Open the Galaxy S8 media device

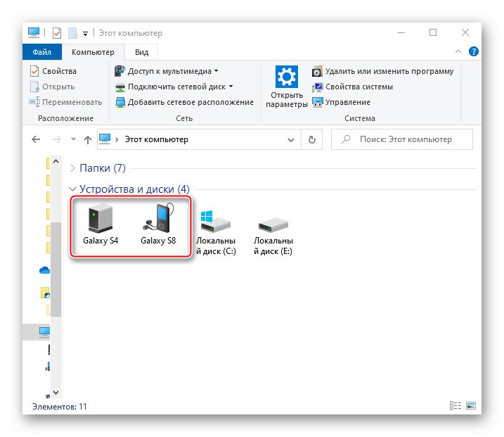tap(158, 224)
